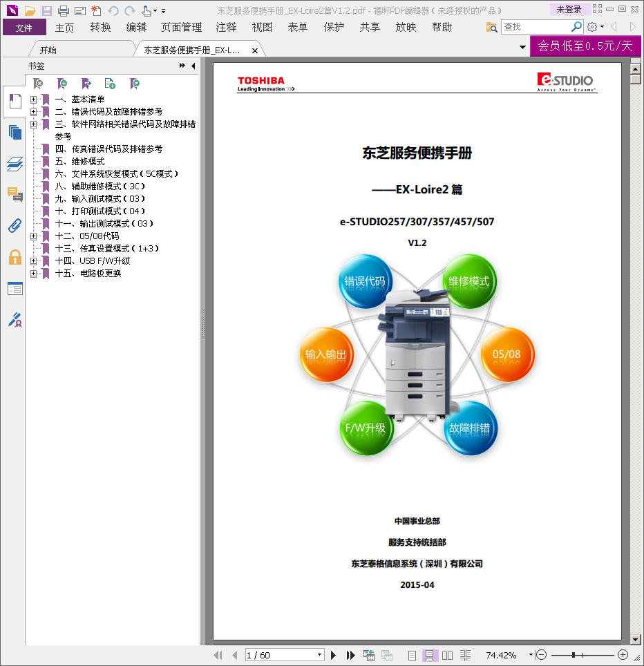This screenshot has height=666, width=644.
Task: Open page number dropdown 1 / 60
Action: 319,654
